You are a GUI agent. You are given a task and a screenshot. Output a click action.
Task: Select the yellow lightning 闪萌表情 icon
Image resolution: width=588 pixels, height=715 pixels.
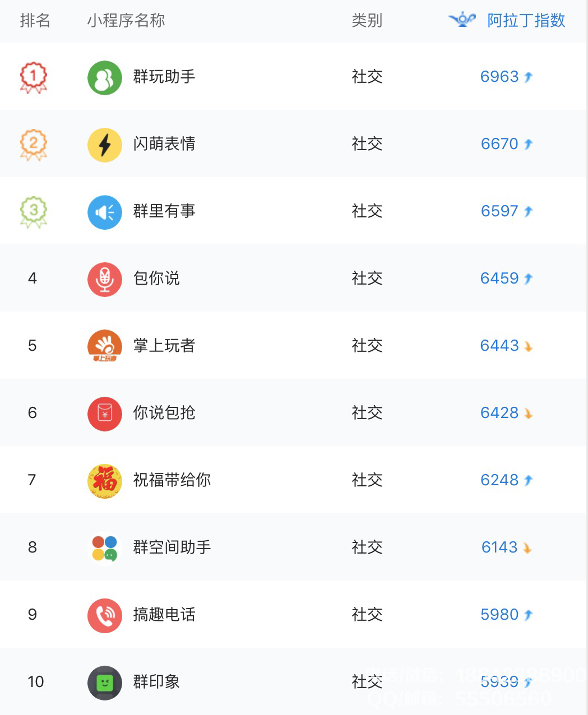pyautogui.click(x=105, y=145)
